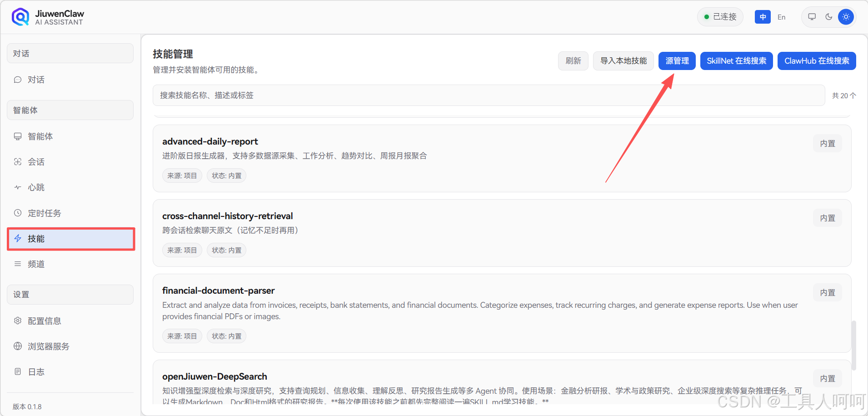Open ClawHub 在线搜索
Screen dimensions: 868x416
817,61
